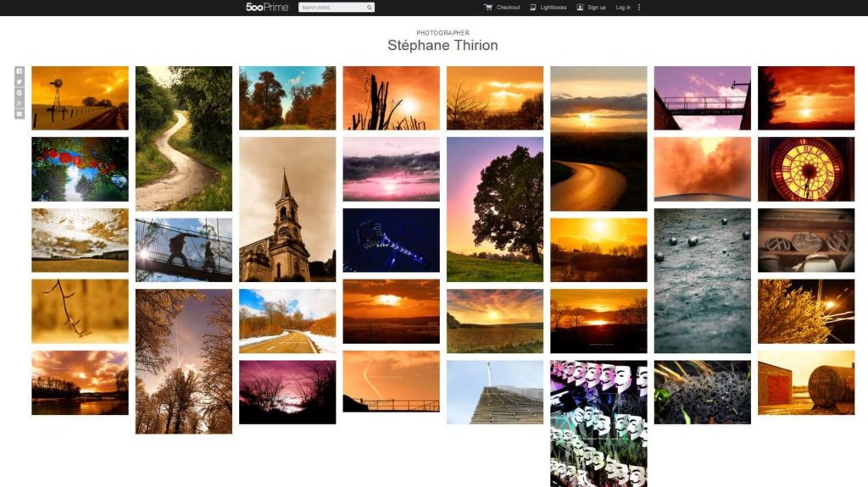
Task: Open the hay bale by barn photo
Action: point(806,383)
